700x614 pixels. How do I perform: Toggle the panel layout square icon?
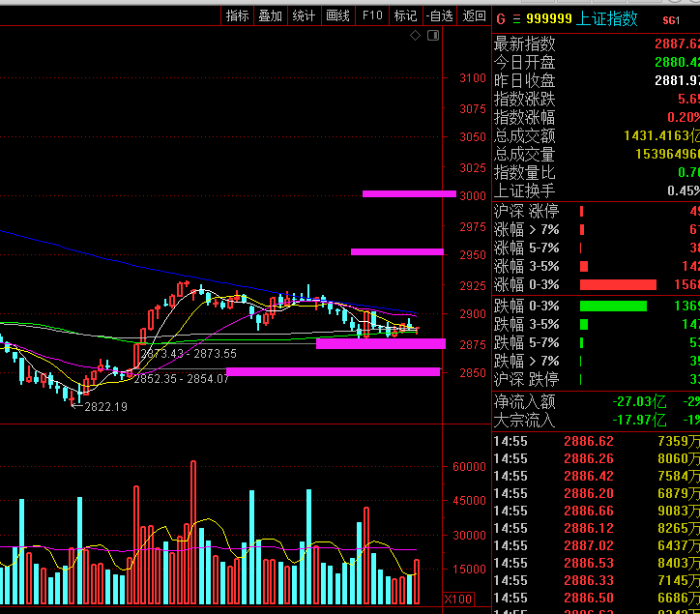coord(434,36)
